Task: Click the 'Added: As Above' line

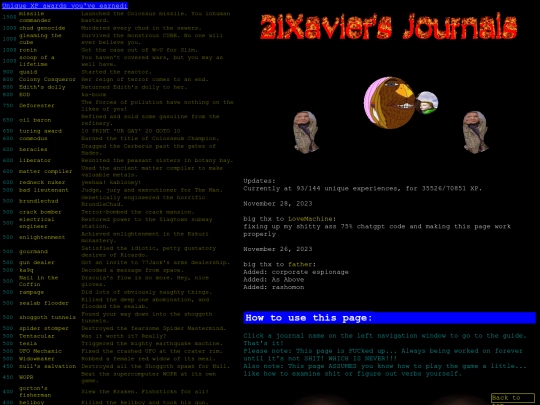Action: click(273, 279)
